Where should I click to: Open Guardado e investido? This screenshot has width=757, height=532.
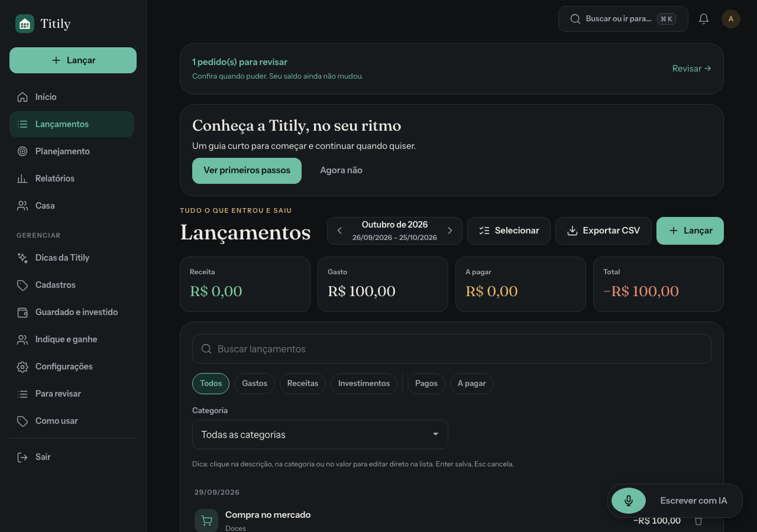tap(72, 312)
